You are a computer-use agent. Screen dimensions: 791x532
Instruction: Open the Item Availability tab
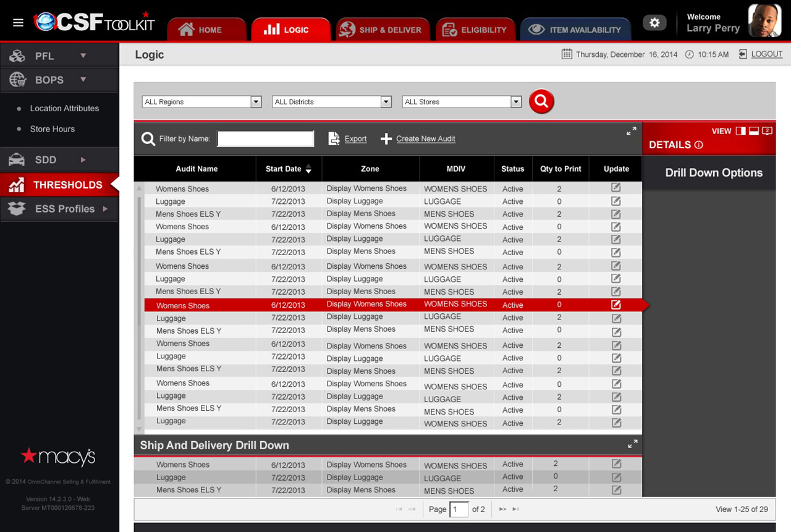click(x=575, y=30)
